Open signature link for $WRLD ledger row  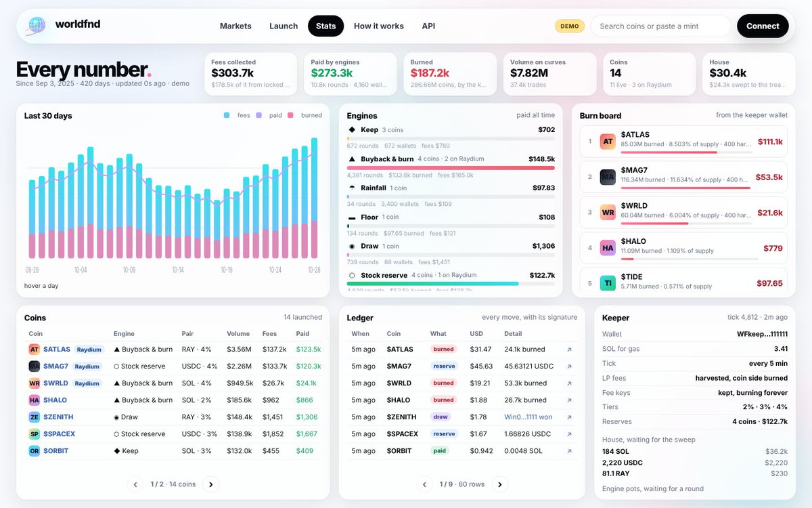coord(569,383)
